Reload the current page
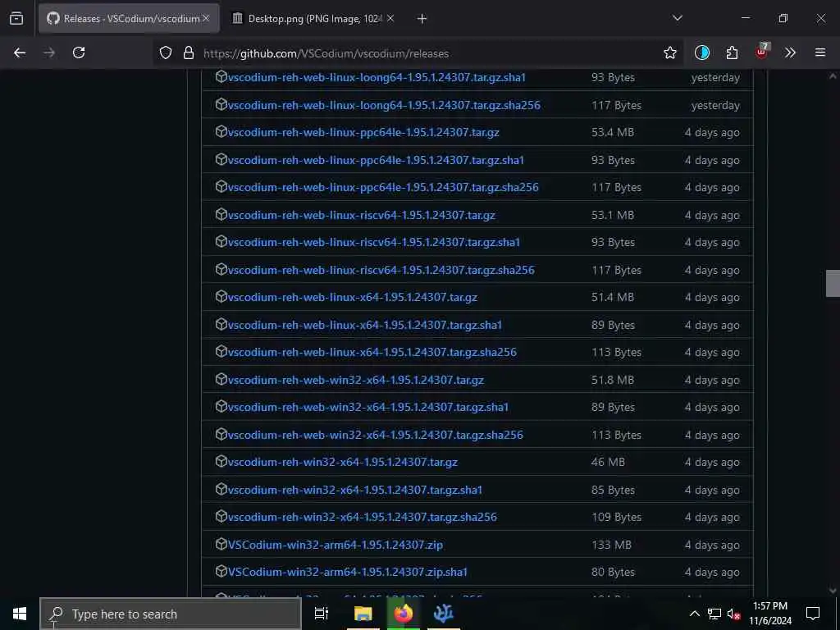 [79, 52]
